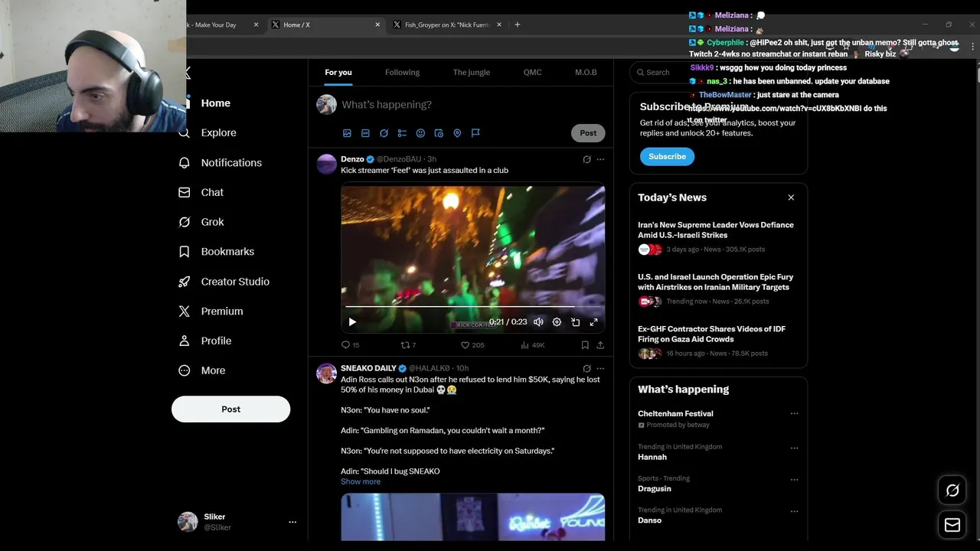Image resolution: width=980 pixels, height=551 pixels.
Task: Switch to the M.O.B tab
Action: tap(586, 72)
